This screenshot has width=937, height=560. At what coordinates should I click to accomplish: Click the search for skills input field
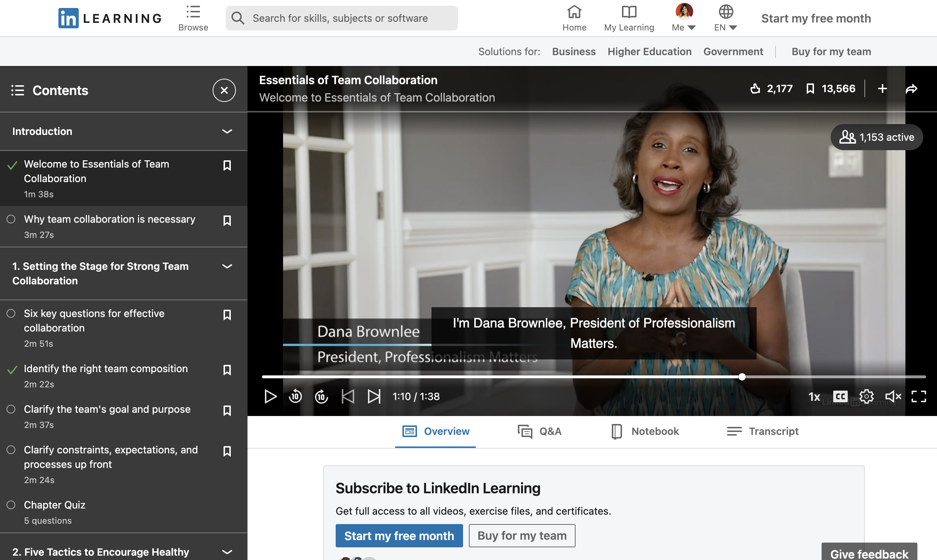click(340, 18)
